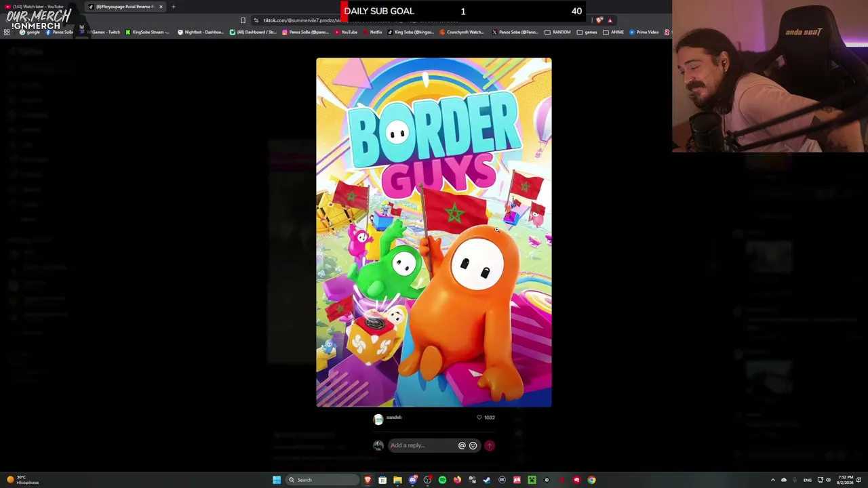Open Spotify from the taskbar

point(442,480)
